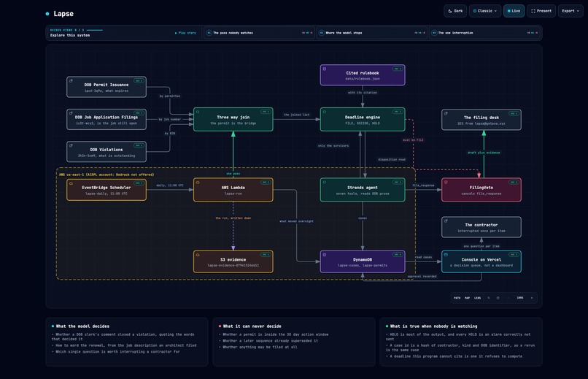This screenshot has width=588, height=379.
Task: Select The filing desk node
Action: [x=481, y=120]
